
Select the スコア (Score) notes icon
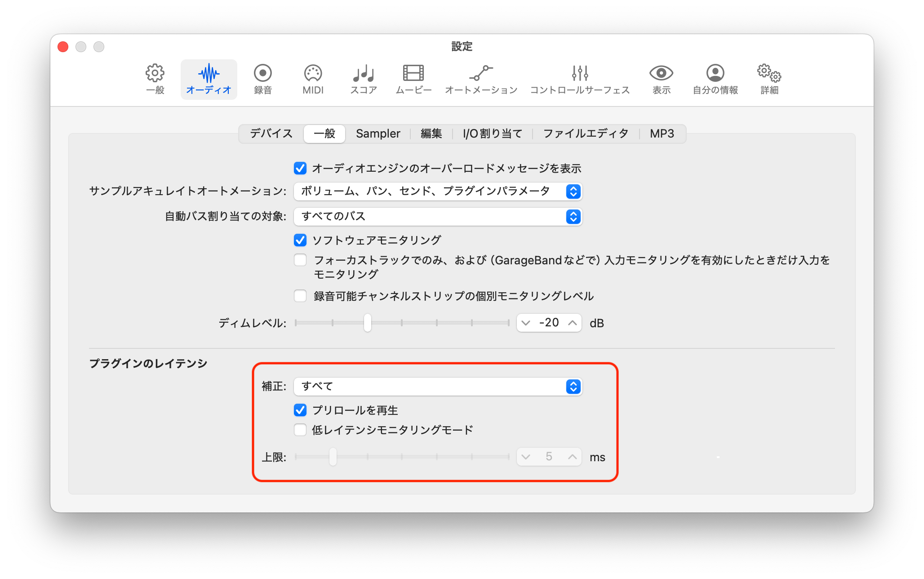(x=363, y=79)
